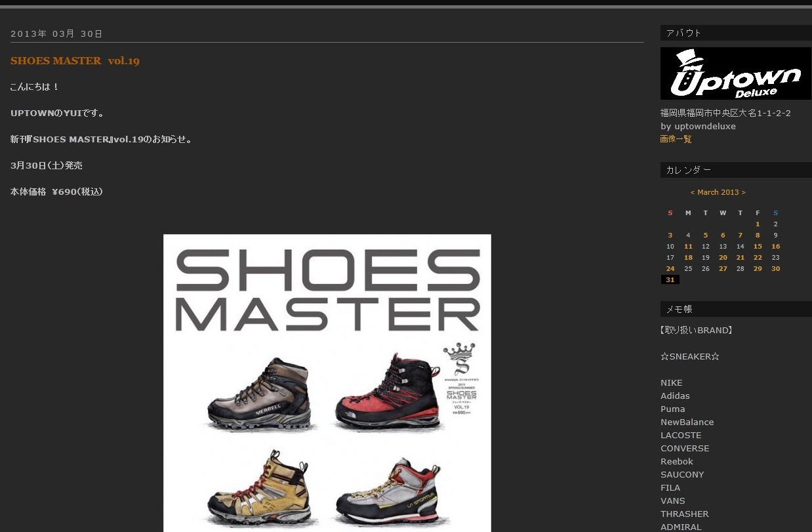Go to previous month in calendar
The image size is (812, 532).
(x=693, y=192)
